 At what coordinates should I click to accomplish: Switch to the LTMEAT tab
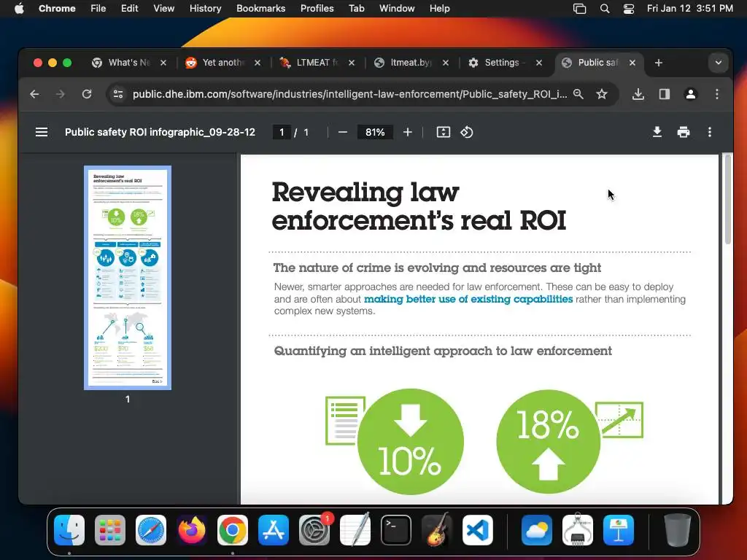tap(317, 63)
